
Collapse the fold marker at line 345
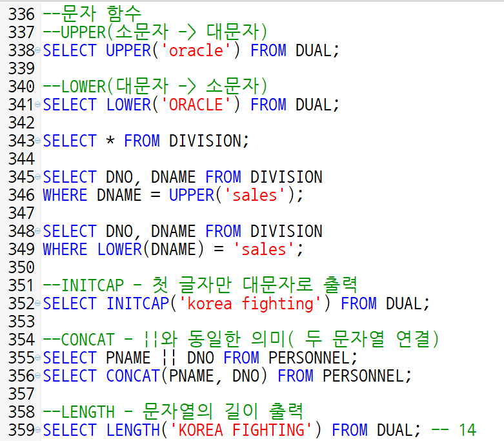pyautogui.click(x=37, y=176)
